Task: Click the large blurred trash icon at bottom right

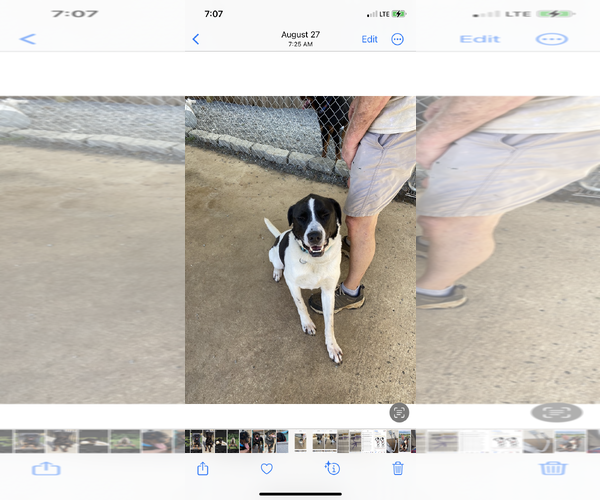Action: tap(553, 468)
